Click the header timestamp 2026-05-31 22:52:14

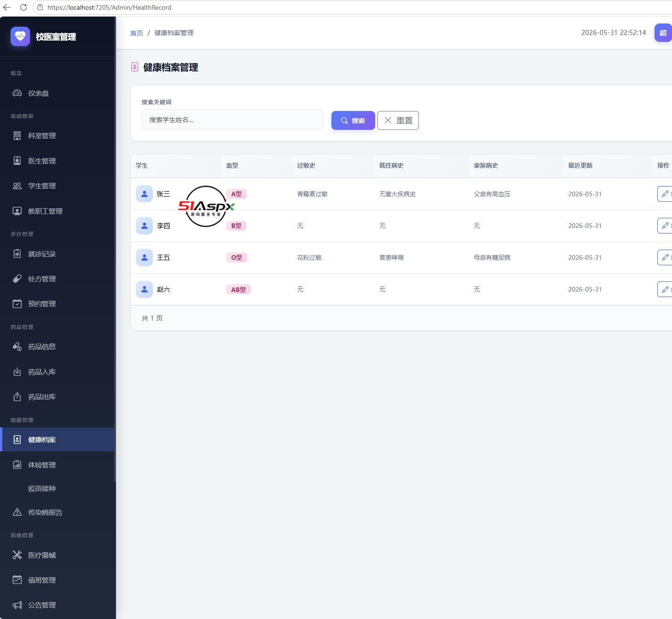pyautogui.click(x=614, y=33)
